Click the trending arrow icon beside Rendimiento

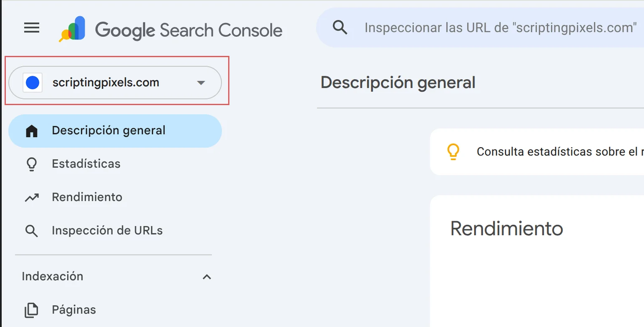[x=32, y=198]
